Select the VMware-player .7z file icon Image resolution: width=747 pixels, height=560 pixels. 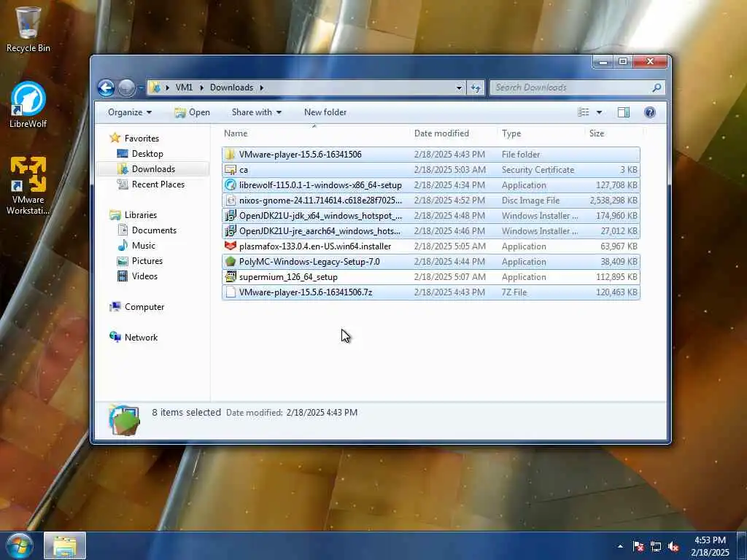(x=231, y=292)
